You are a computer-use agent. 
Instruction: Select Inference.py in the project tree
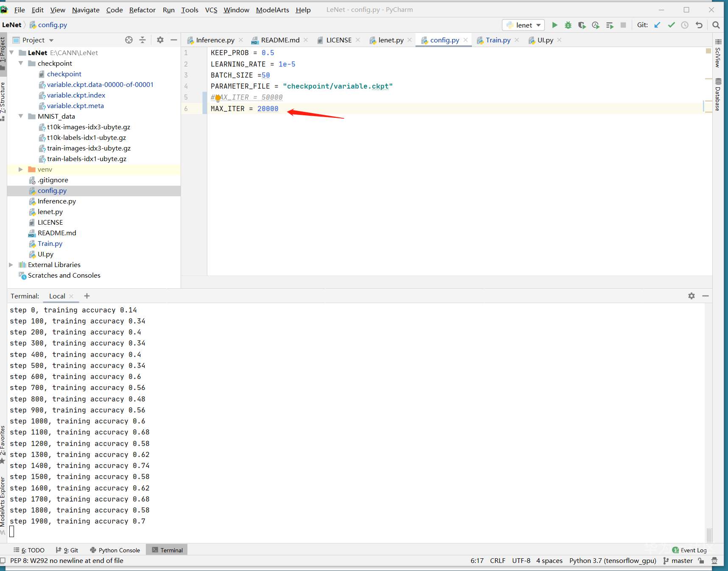57,201
